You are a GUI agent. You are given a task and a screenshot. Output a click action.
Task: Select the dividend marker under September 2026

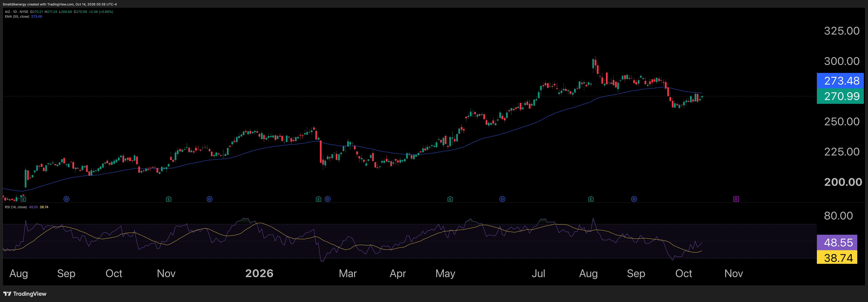[x=634, y=199]
